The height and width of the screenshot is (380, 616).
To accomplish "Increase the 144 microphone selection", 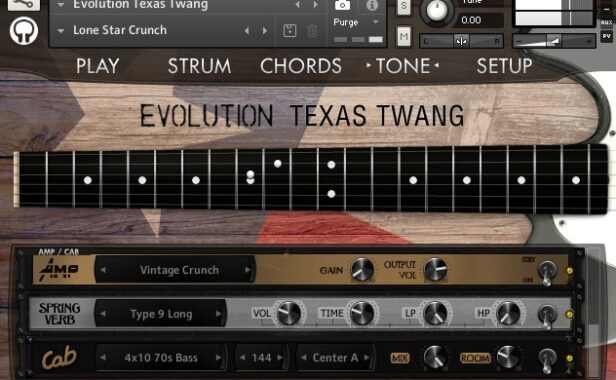I will (x=280, y=358).
